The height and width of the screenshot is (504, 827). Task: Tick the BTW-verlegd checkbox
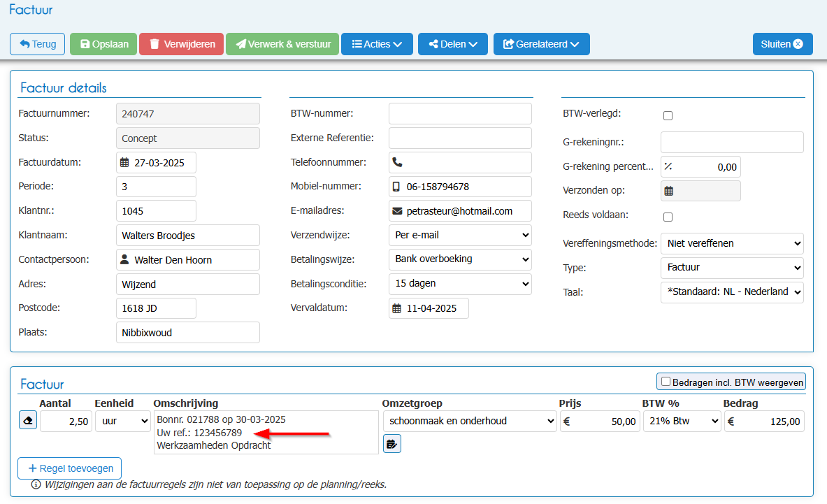click(x=668, y=115)
